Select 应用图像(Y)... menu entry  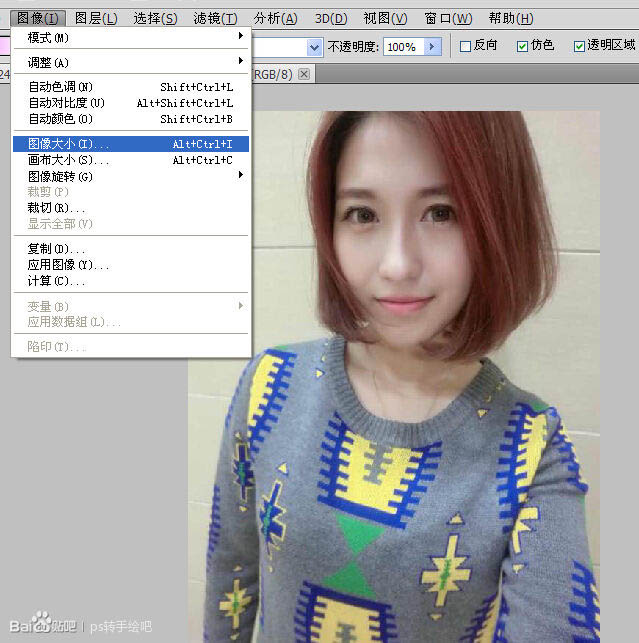point(131,264)
